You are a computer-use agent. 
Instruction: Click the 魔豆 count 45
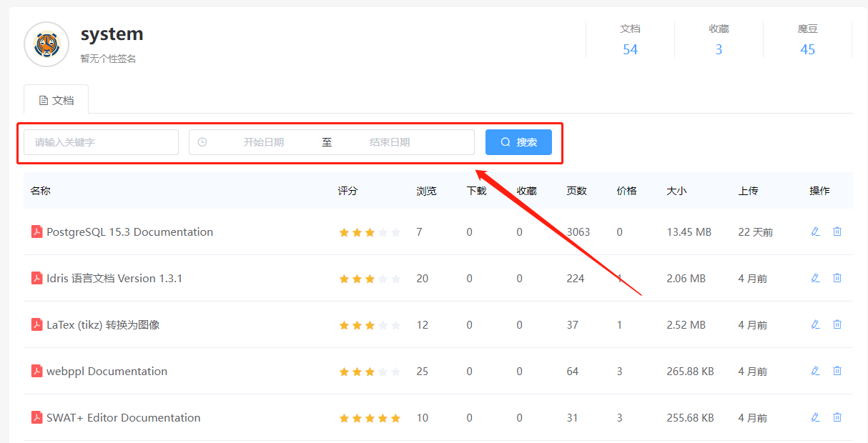click(807, 49)
